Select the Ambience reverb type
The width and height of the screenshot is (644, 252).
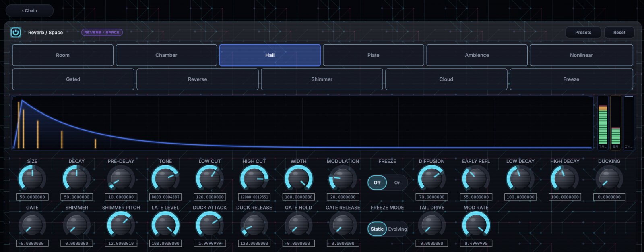[477, 55]
